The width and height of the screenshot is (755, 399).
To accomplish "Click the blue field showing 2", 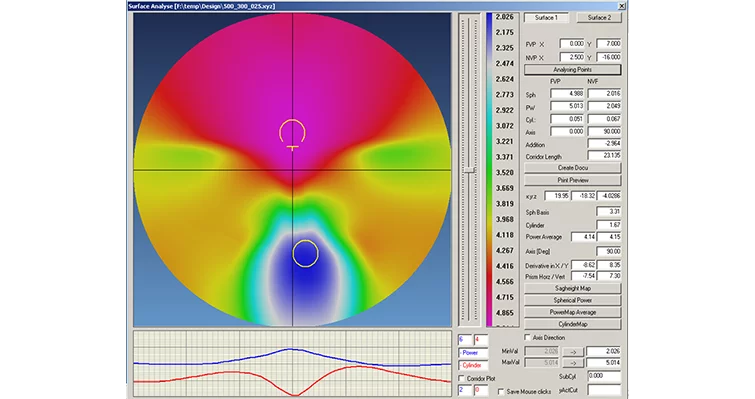I will (x=465, y=390).
